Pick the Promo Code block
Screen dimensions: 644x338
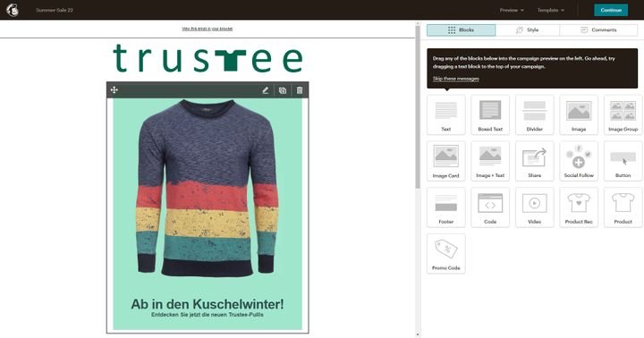[446, 254]
